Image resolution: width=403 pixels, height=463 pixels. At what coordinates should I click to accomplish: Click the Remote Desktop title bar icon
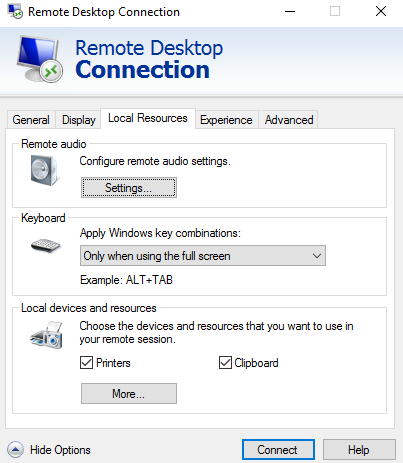[15, 11]
